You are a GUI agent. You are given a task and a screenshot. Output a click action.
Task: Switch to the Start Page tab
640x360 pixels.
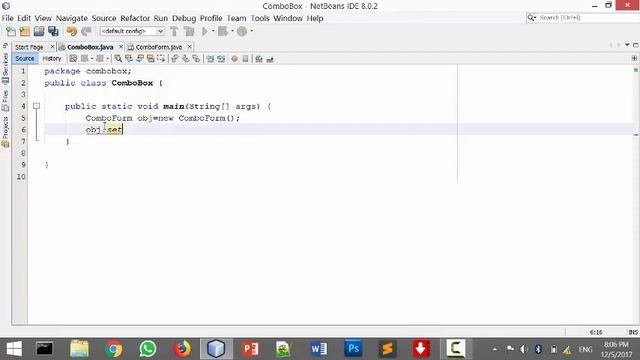29,47
